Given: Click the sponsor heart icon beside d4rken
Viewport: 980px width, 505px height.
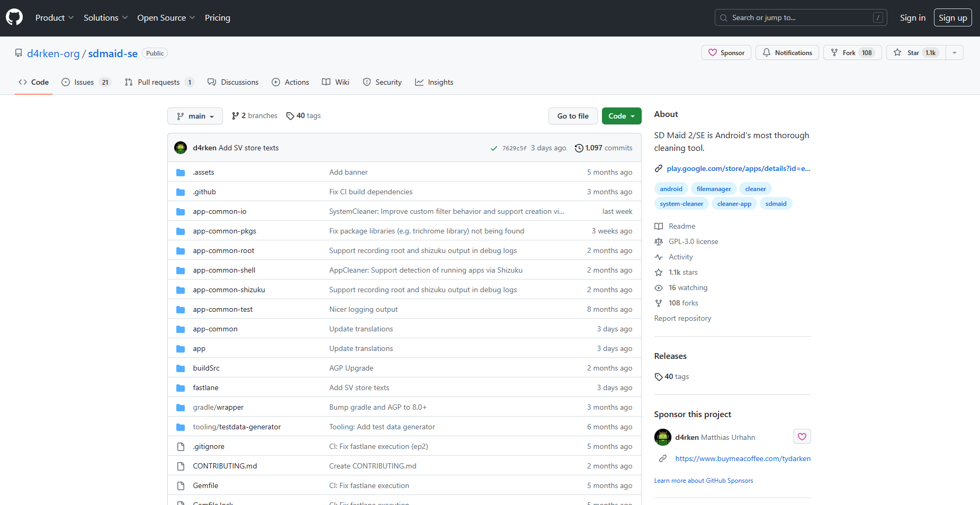Looking at the screenshot, I should point(802,437).
